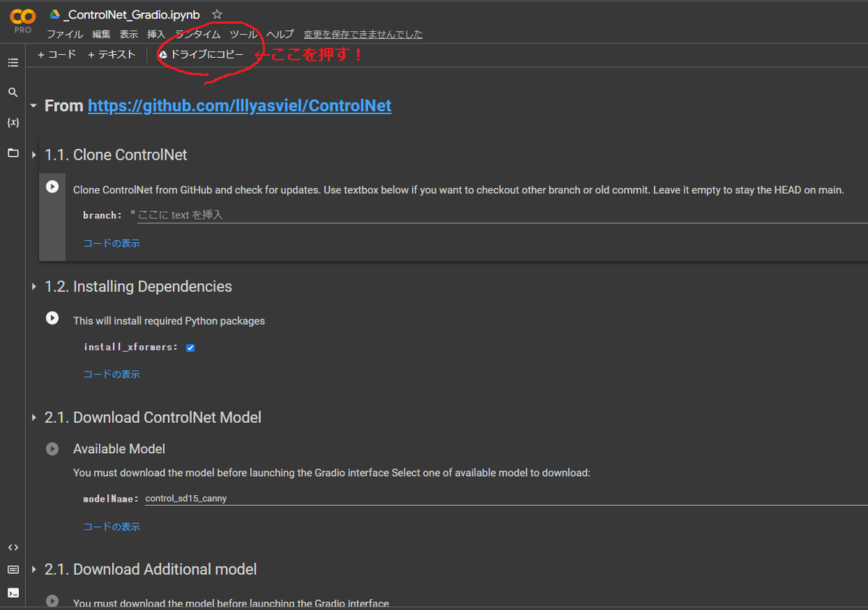Click the 1.2. Installing Dependencies heading
This screenshot has height=610, width=868.
[138, 287]
